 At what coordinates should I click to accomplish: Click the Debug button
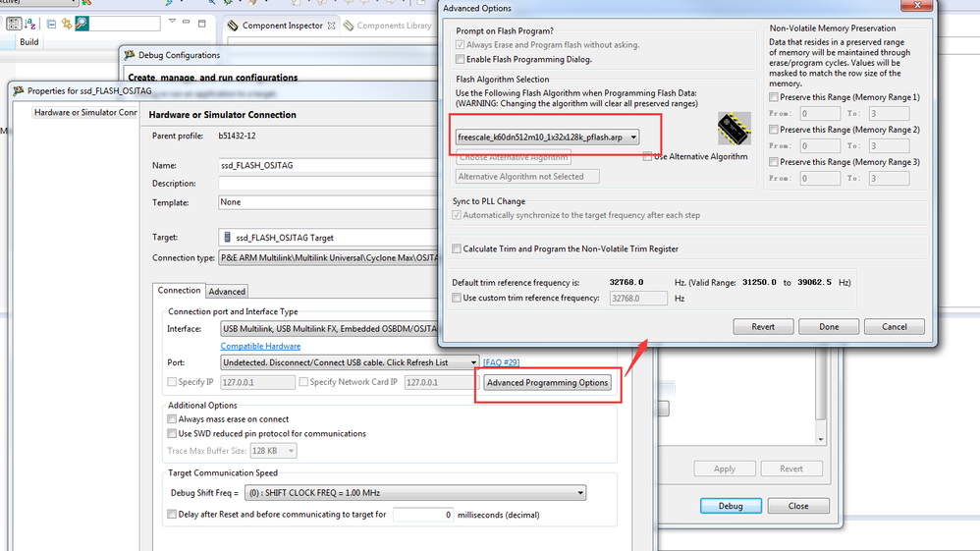(731, 506)
